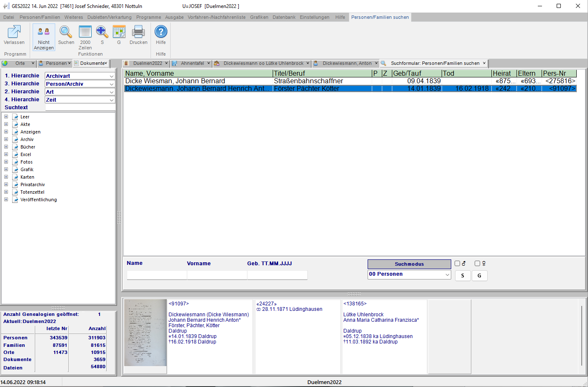
Task: Click the Name search input field
Action: 157,275
